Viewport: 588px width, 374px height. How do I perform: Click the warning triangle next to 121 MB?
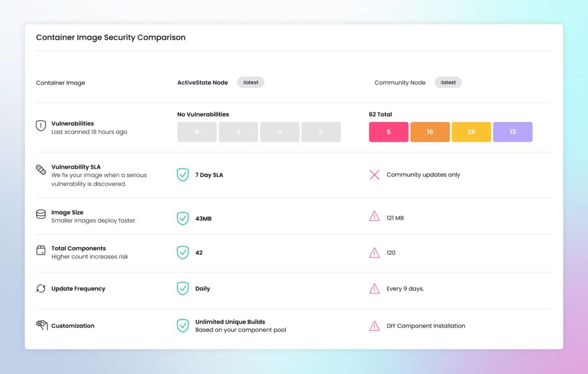click(x=374, y=216)
